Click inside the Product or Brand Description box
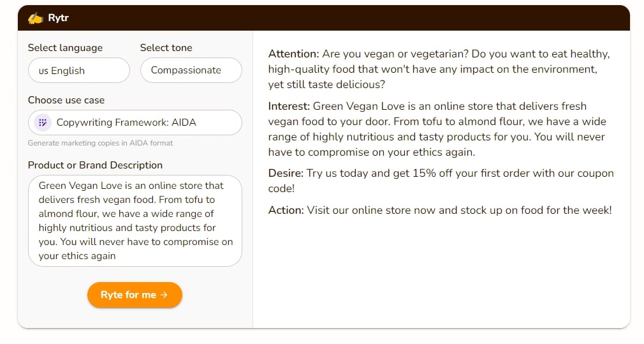The image size is (644, 344). tap(135, 221)
